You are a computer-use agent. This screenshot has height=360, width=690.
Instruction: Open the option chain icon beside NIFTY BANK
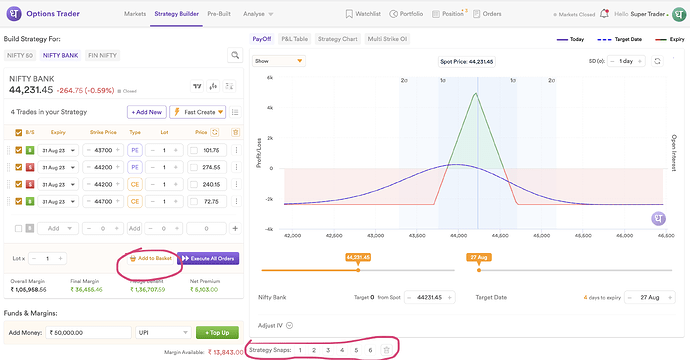coord(229,86)
